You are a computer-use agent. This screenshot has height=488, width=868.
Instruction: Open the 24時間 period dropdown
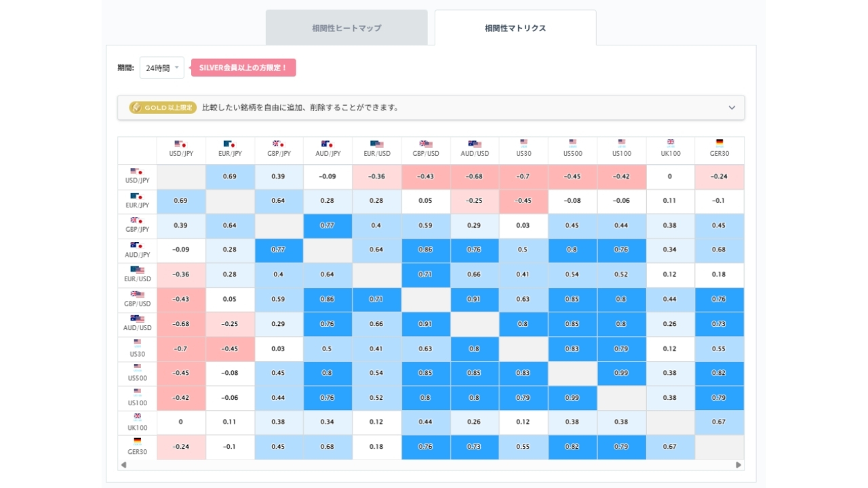coord(161,68)
